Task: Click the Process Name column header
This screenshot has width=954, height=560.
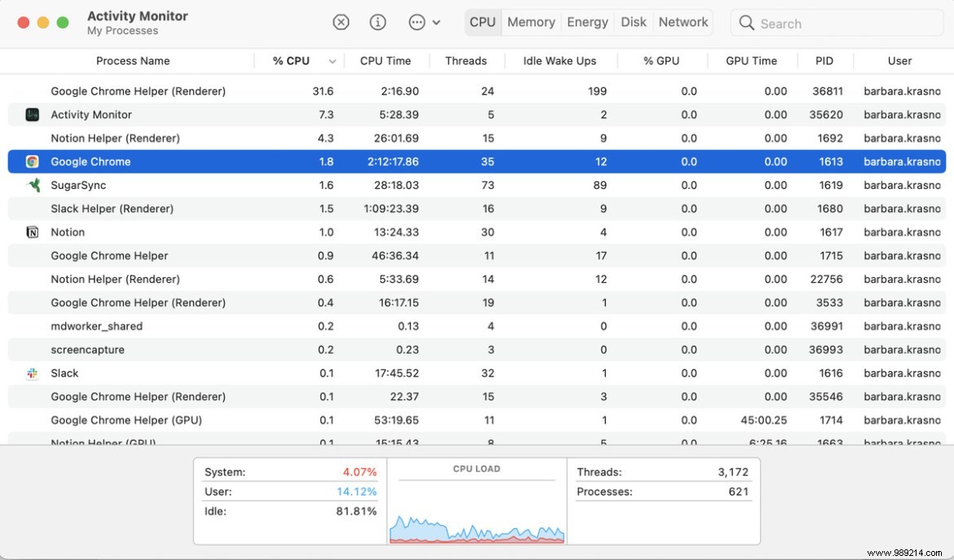Action: tap(133, 60)
